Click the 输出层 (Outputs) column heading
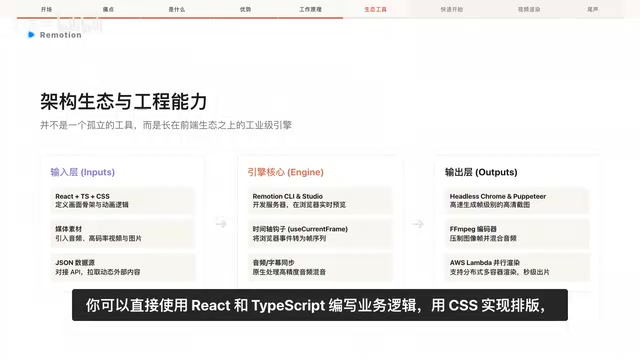The height and width of the screenshot is (360, 640). [x=481, y=172]
